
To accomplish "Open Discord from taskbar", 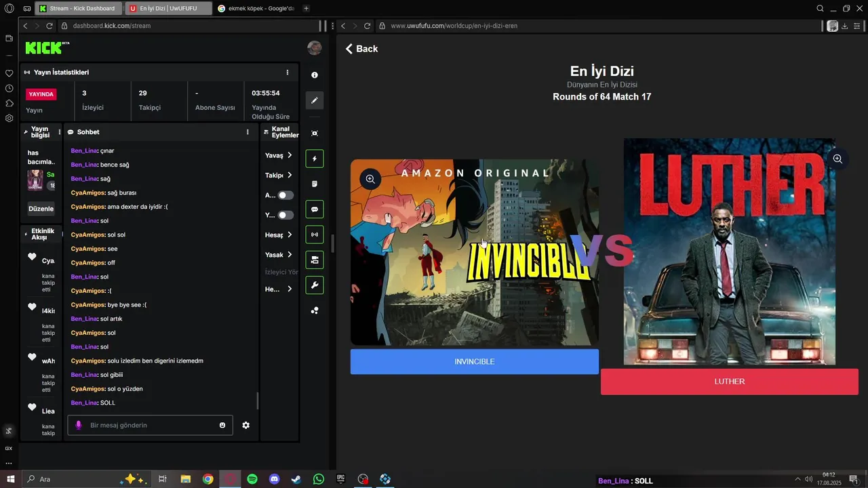I will [275, 479].
